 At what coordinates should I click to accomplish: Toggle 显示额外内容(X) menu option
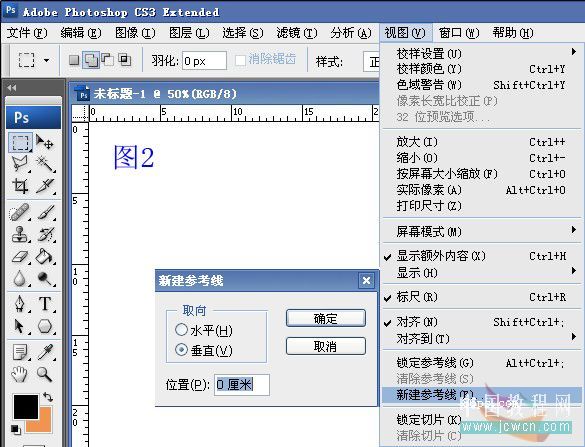pos(482,256)
